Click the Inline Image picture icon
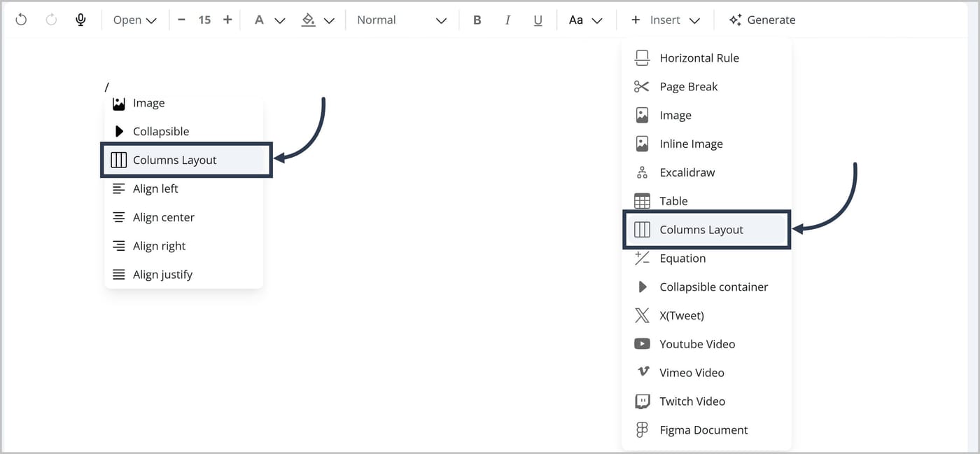Viewport: 980px width, 454px height. point(642,144)
